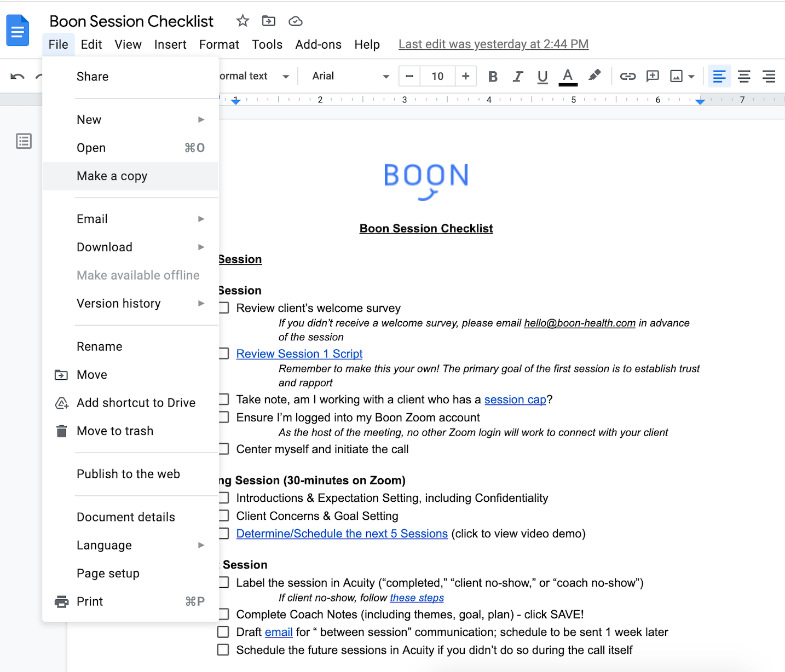Click the trash can icon in File menu

pos(62,431)
